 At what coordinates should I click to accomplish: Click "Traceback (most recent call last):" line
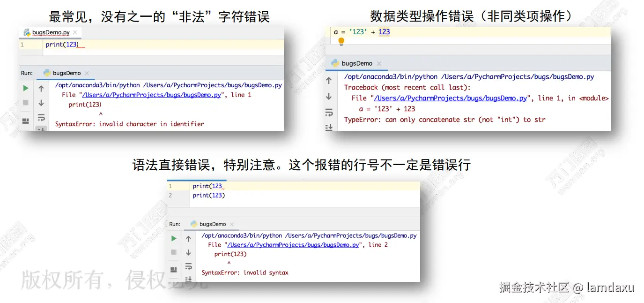tap(407, 87)
